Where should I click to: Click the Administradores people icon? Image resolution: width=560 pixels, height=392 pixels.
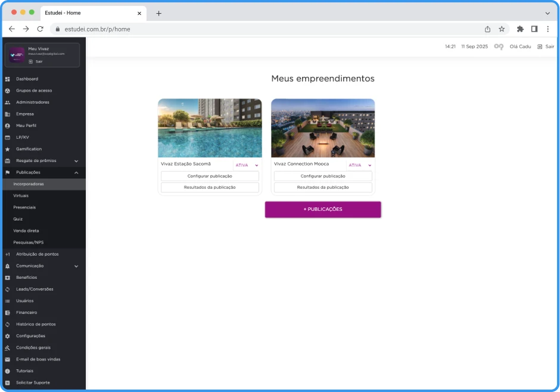(8, 102)
